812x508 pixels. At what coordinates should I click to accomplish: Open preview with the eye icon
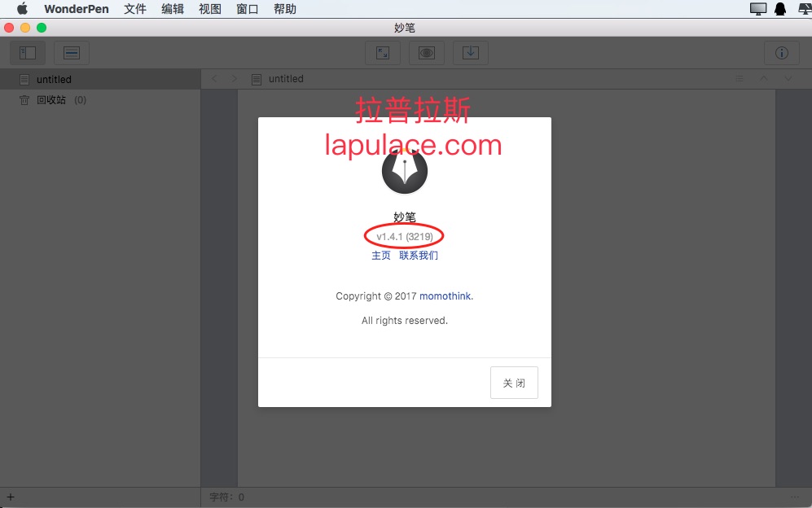(x=427, y=53)
